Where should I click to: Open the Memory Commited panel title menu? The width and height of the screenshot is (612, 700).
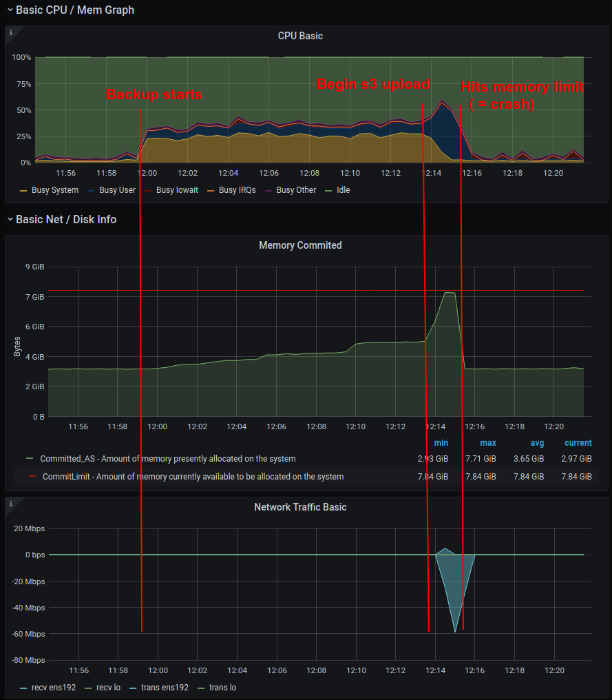pos(299,245)
